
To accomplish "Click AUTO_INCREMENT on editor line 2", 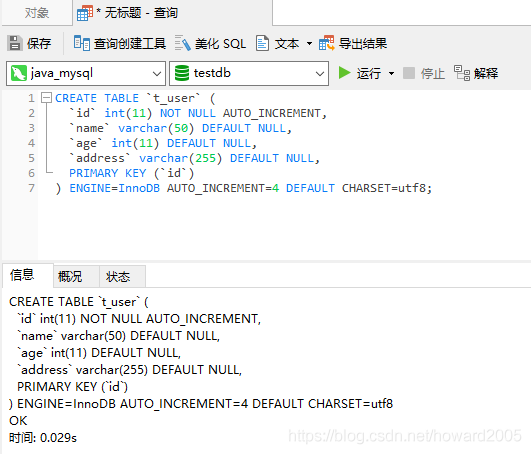I will (x=272, y=113).
